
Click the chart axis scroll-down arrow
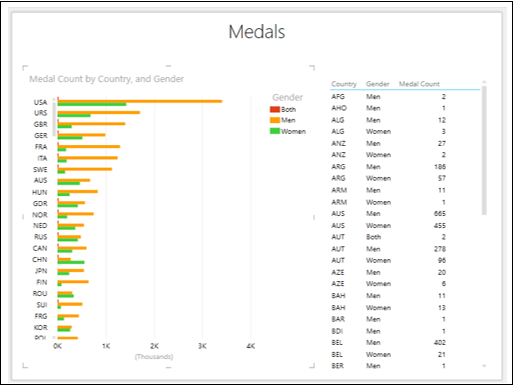point(54,338)
